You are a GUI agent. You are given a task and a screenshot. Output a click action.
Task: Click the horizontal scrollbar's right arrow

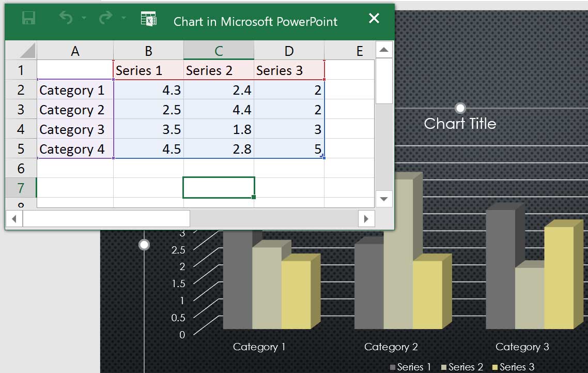point(366,218)
